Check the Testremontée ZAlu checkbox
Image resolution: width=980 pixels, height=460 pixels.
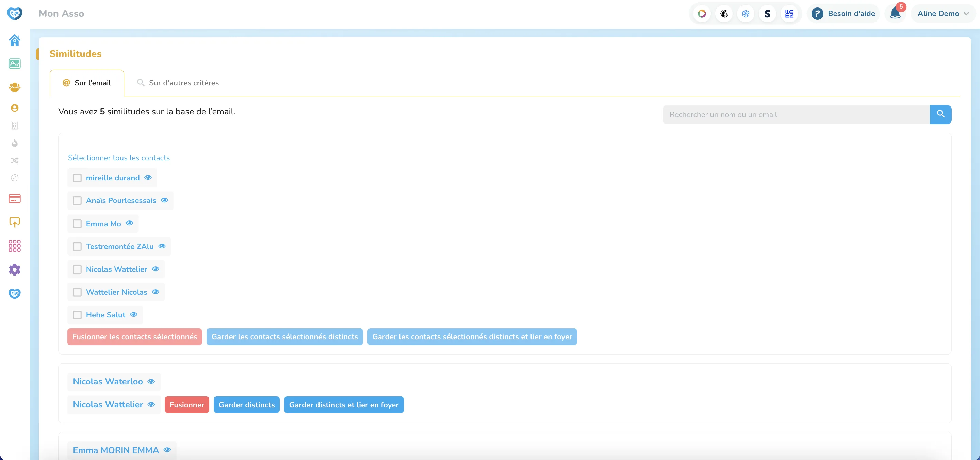pos(77,247)
